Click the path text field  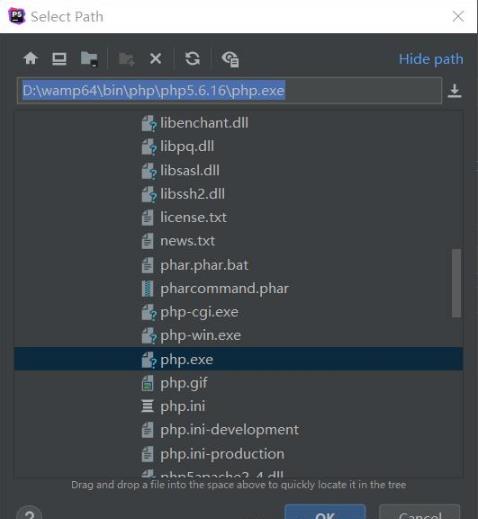pos(229,90)
